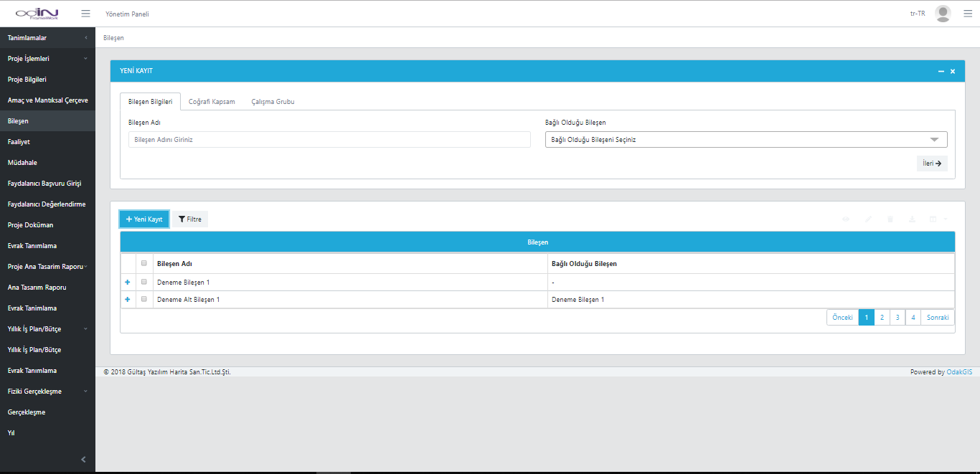Click the İleri button

coord(932,163)
